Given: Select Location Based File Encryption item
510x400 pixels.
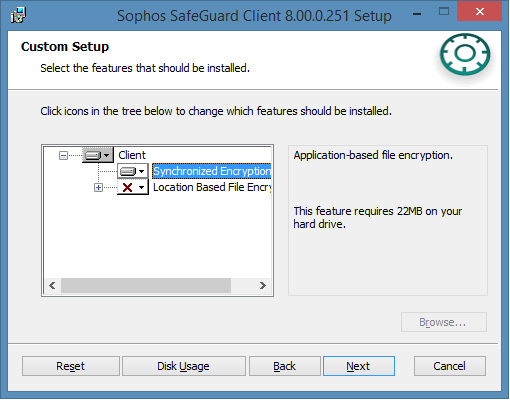Looking at the screenshot, I should [212, 187].
